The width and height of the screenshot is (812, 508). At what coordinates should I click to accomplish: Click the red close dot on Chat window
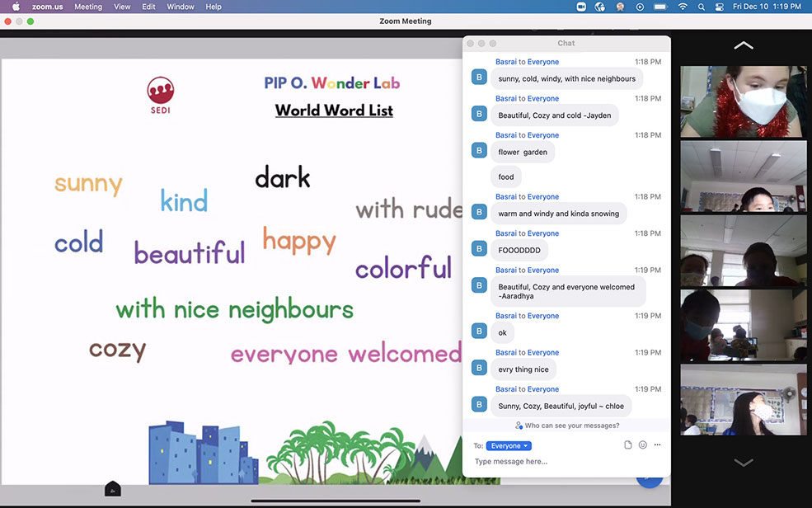point(471,44)
